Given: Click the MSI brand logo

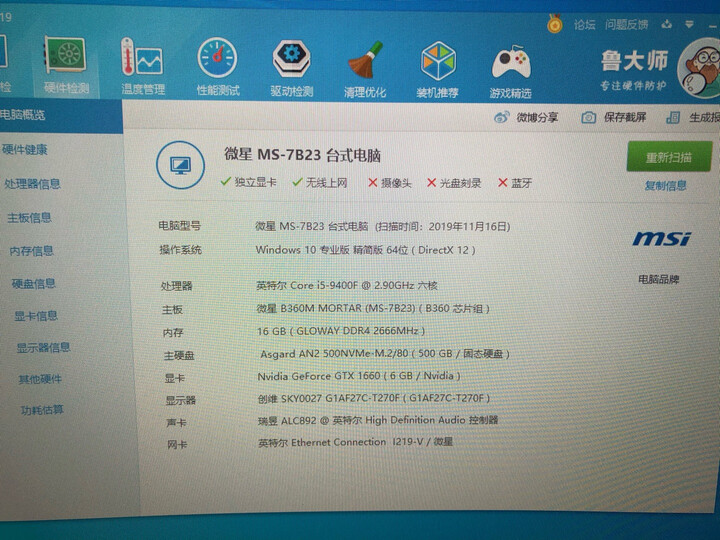Looking at the screenshot, I should tap(661, 238).
